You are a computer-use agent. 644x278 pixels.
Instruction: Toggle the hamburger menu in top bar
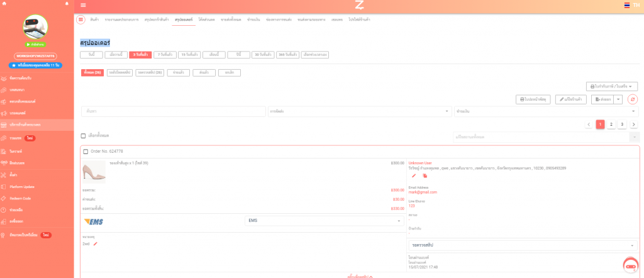(x=84, y=5)
